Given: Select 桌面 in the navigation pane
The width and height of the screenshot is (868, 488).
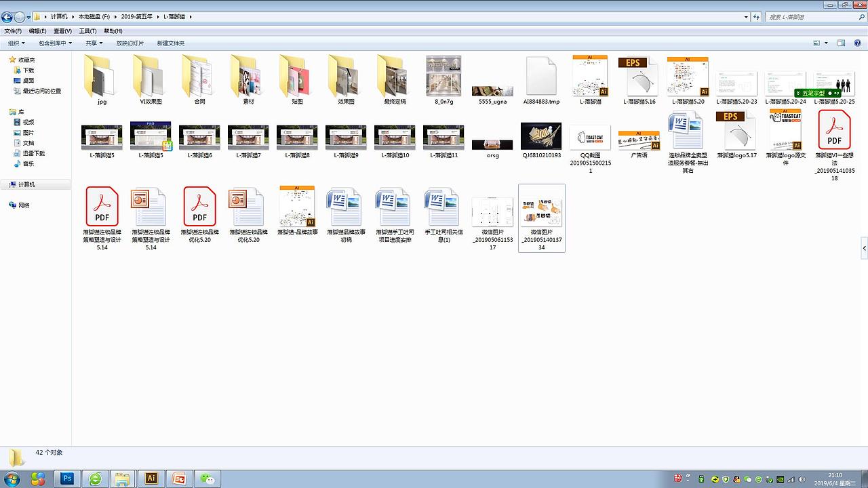Looking at the screenshot, I should 28,80.
